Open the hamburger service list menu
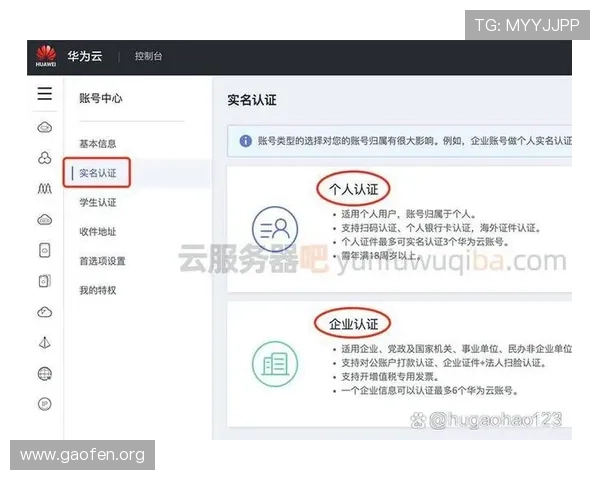This screenshot has height=480, width=600. pyautogui.click(x=45, y=93)
